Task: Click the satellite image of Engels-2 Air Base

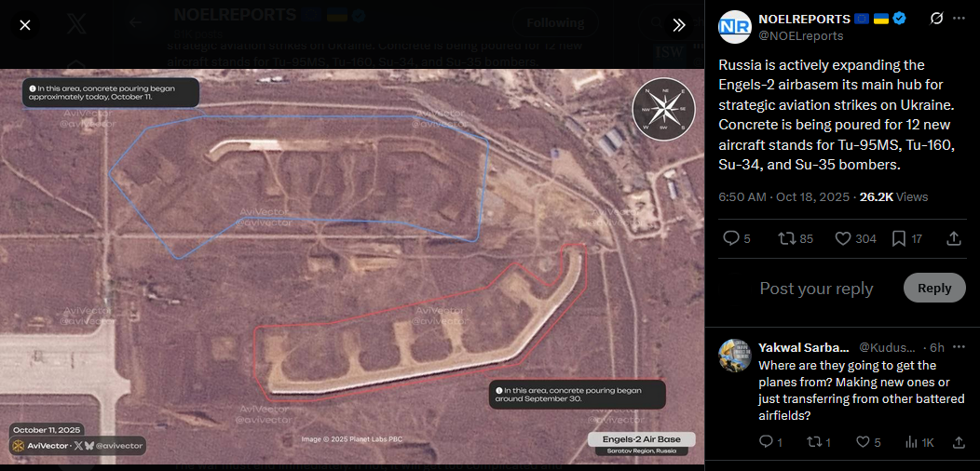Action: 352,266
